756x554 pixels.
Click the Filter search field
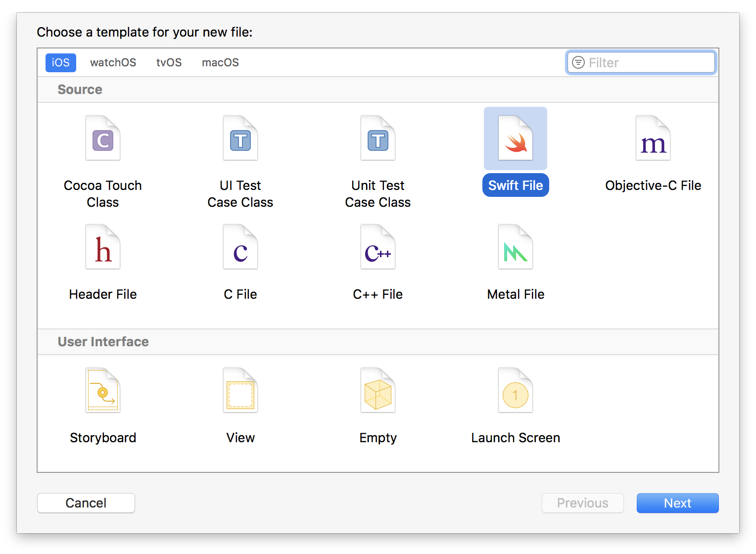(x=641, y=62)
